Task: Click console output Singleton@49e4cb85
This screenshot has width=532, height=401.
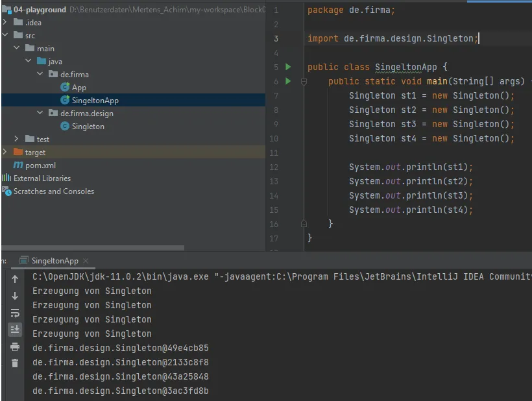Action: [x=121, y=348]
